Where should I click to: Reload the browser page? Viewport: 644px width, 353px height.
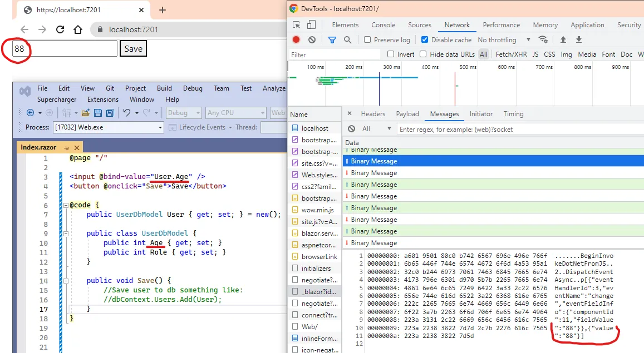coord(60,29)
